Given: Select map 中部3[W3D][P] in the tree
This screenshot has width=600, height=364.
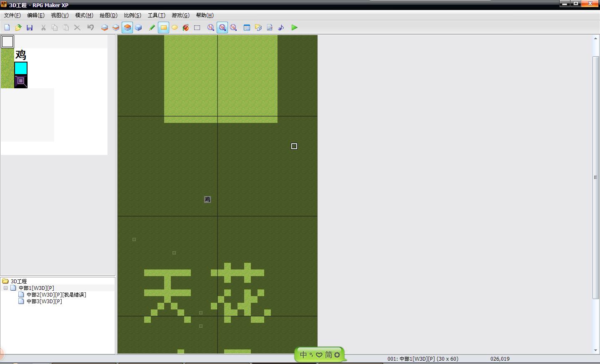Looking at the screenshot, I should (x=44, y=301).
